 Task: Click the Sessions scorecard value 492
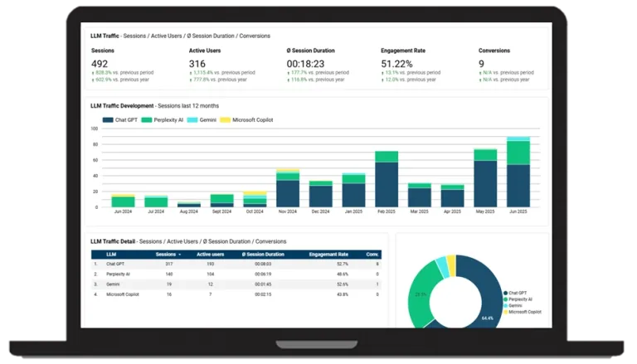pyautogui.click(x=100, y=64)
